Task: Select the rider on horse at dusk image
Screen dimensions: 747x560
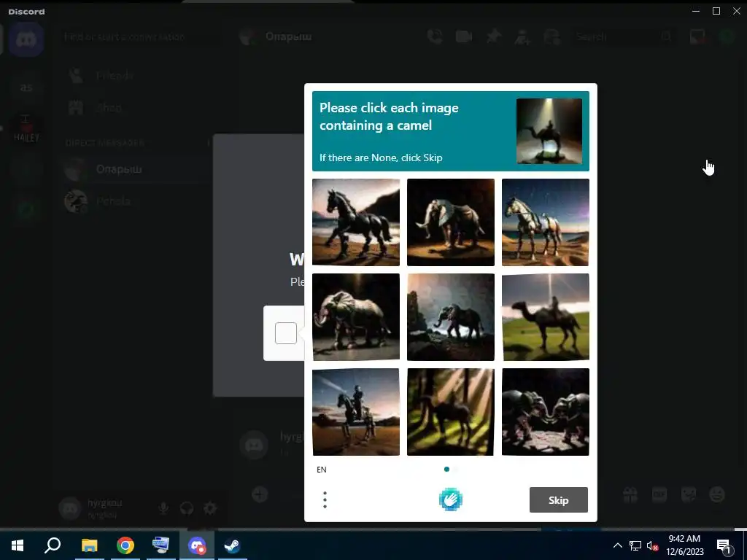Action: (356, 412)
